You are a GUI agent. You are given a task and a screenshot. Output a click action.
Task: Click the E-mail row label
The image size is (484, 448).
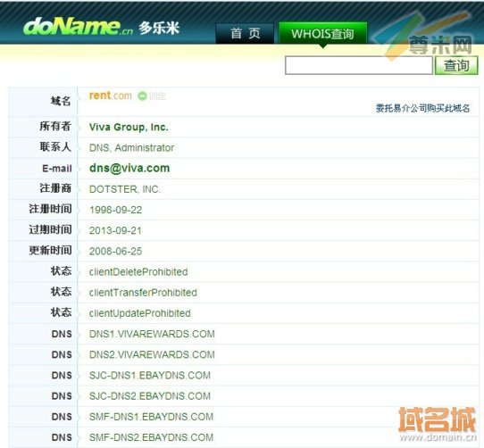coord(57,169)
